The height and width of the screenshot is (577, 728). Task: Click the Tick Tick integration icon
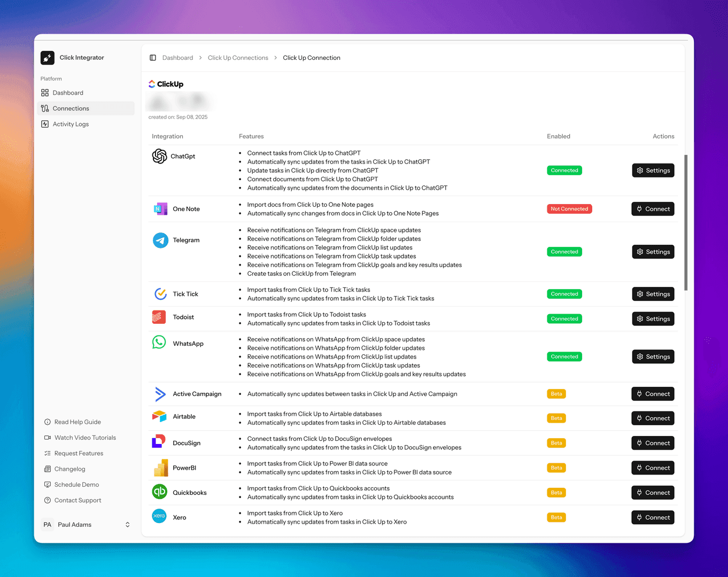pyautogui.click(x=160, y=293)
